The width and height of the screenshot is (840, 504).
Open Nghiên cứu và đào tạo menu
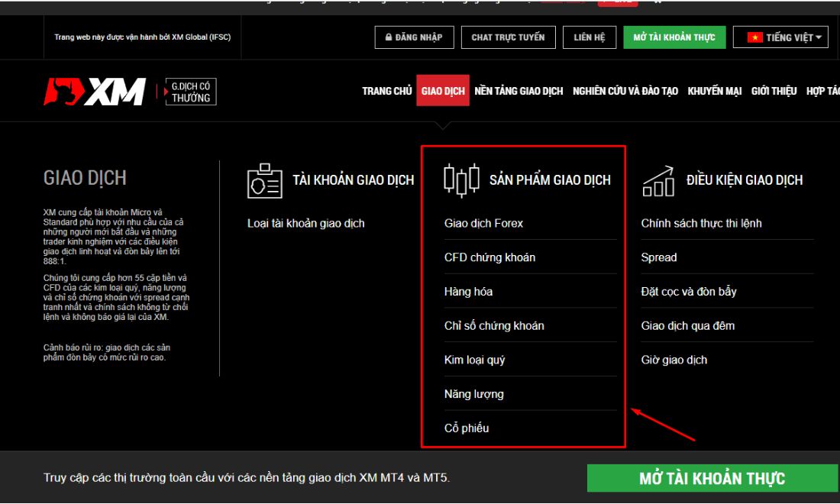tap(625, 91)
